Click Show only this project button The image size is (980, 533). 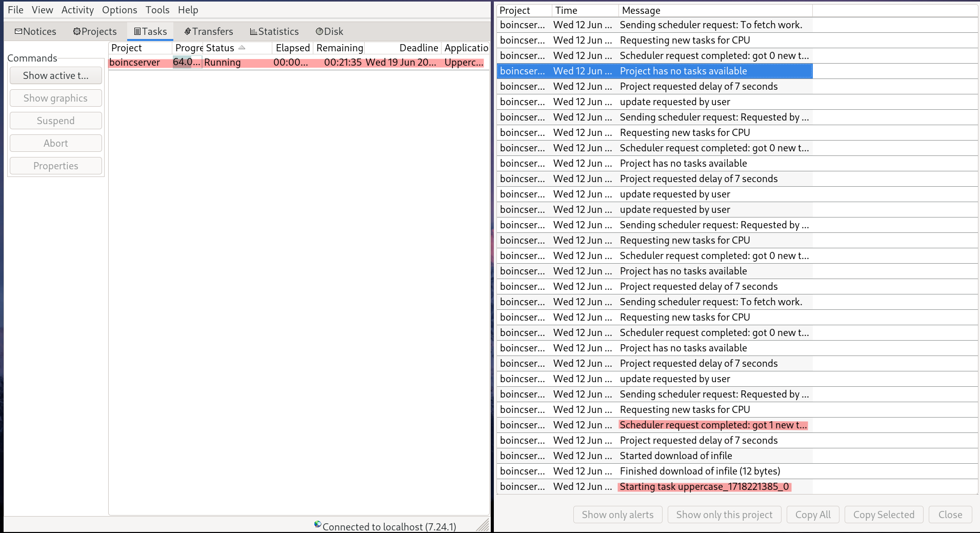724,515
